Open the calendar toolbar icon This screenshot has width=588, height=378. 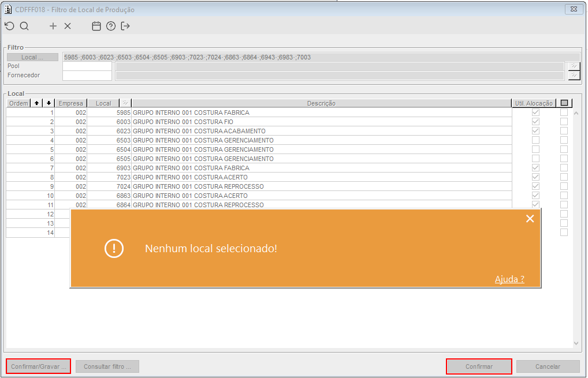pyautogui.click(x=96, y=26)
